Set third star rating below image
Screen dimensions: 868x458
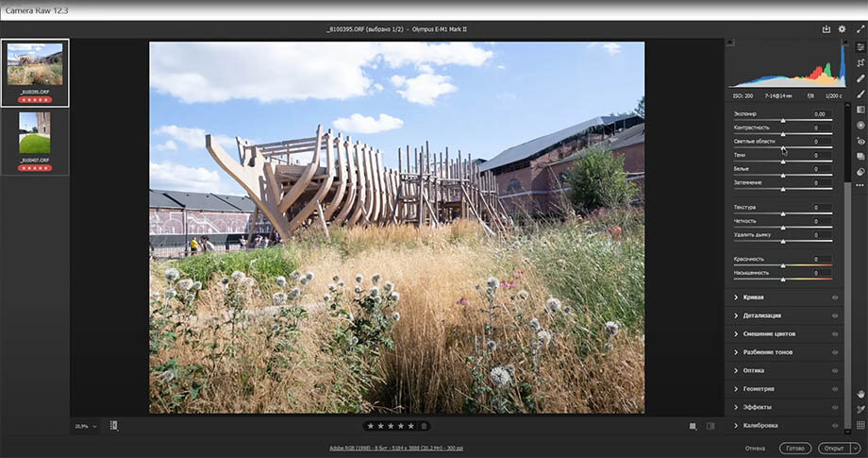[391, 426]
